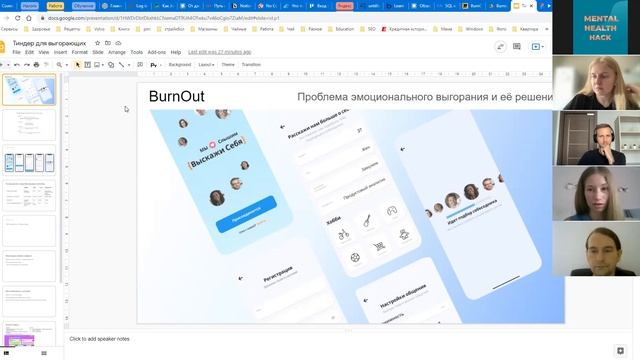
Task: Open the File menu
Action: [16, 52]
